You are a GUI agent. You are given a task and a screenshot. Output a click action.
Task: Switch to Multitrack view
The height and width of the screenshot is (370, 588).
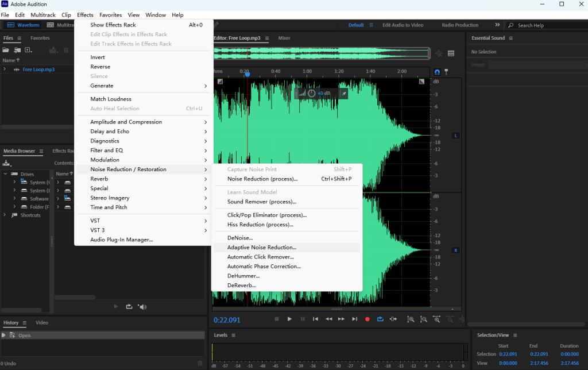(x=60, y=25)
